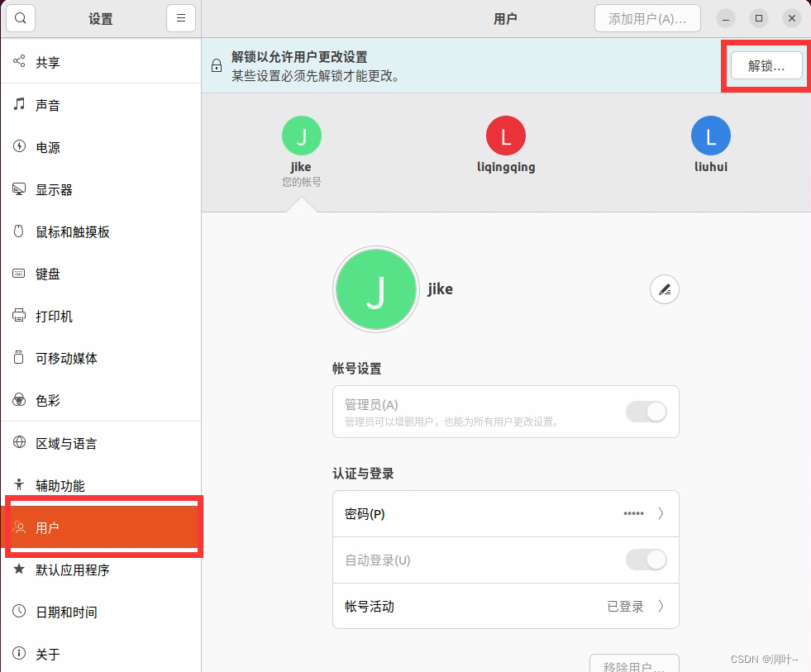Click the removable media icon beside 可移动媒体

(19, 357)
